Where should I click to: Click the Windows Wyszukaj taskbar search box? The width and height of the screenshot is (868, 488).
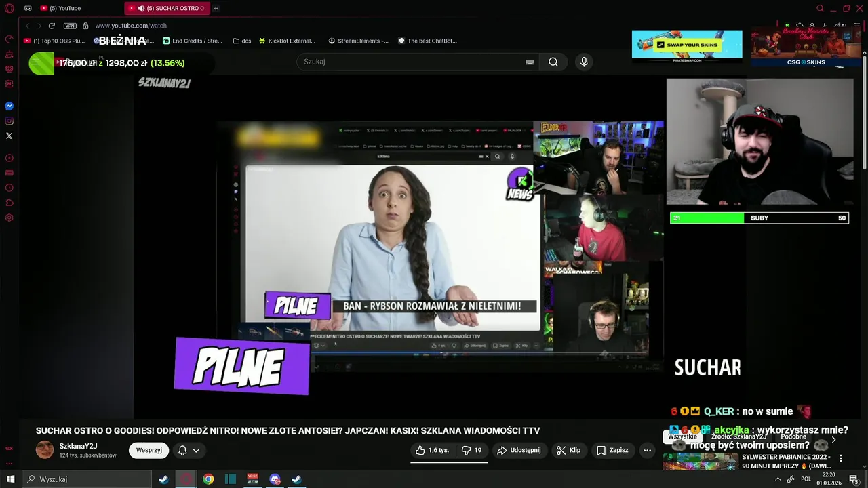click(87, 479)
